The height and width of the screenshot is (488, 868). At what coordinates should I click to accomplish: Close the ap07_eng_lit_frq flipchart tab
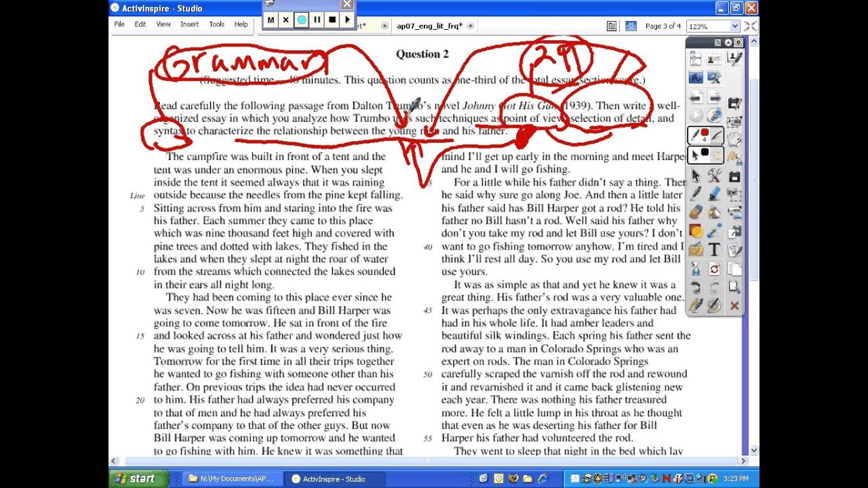[471, 26]
